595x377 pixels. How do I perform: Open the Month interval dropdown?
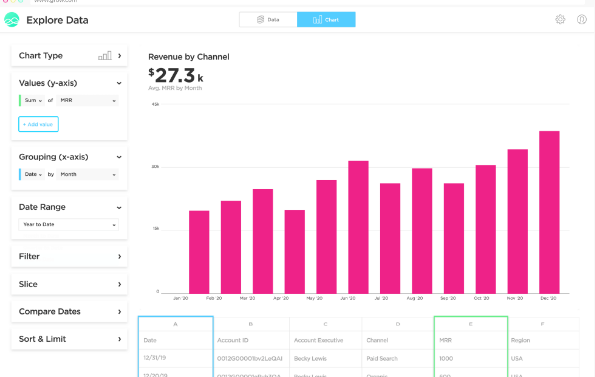[87, 174]
